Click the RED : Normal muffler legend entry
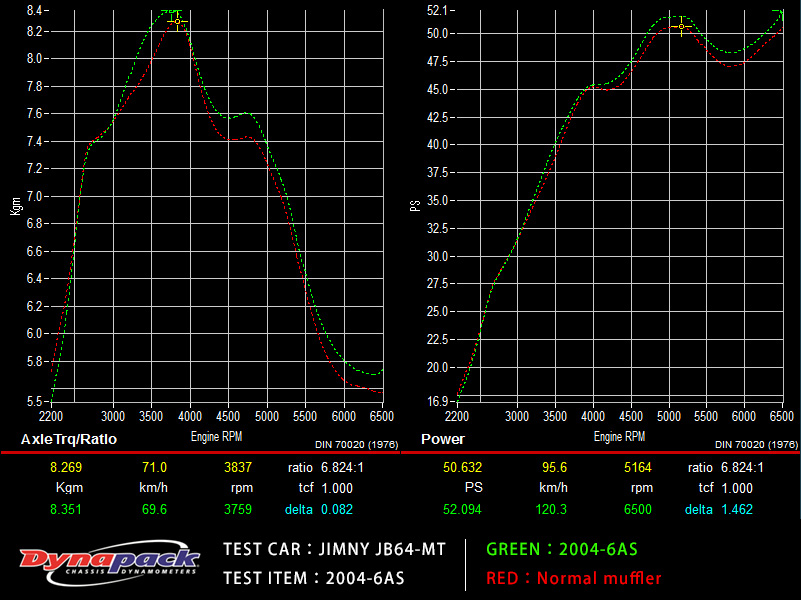Viewport: 801px width, 600px height. (573, 578)
